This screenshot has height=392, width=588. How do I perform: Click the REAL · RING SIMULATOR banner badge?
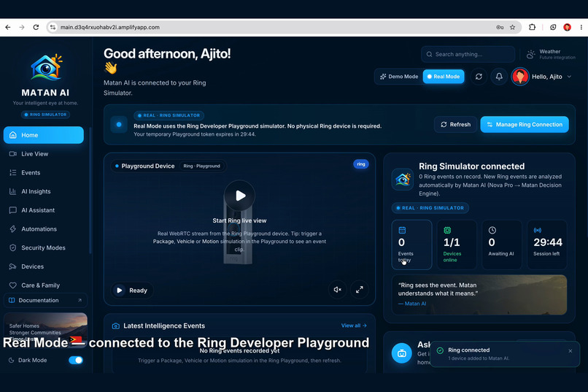(x=169, y=115)
